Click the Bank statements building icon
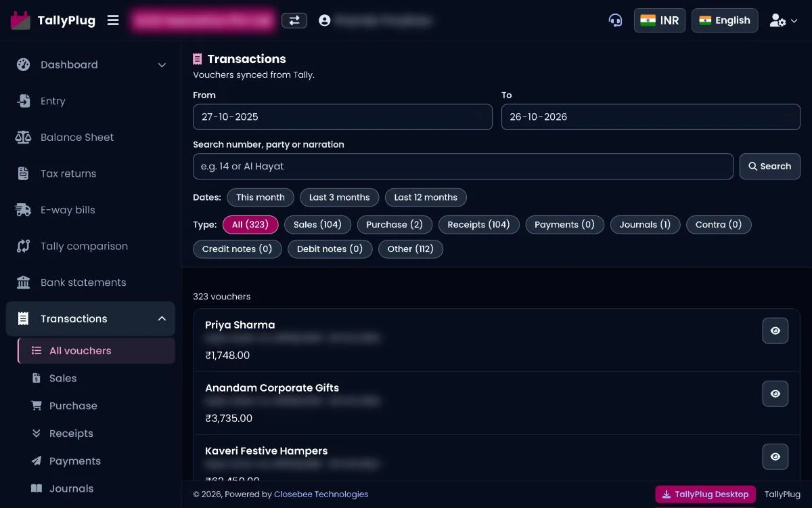812x508 pixels. (x=24, y=282)
